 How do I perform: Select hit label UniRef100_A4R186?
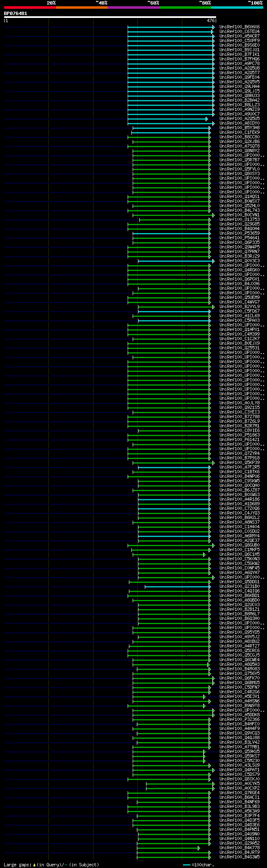(x=239, y=499)
